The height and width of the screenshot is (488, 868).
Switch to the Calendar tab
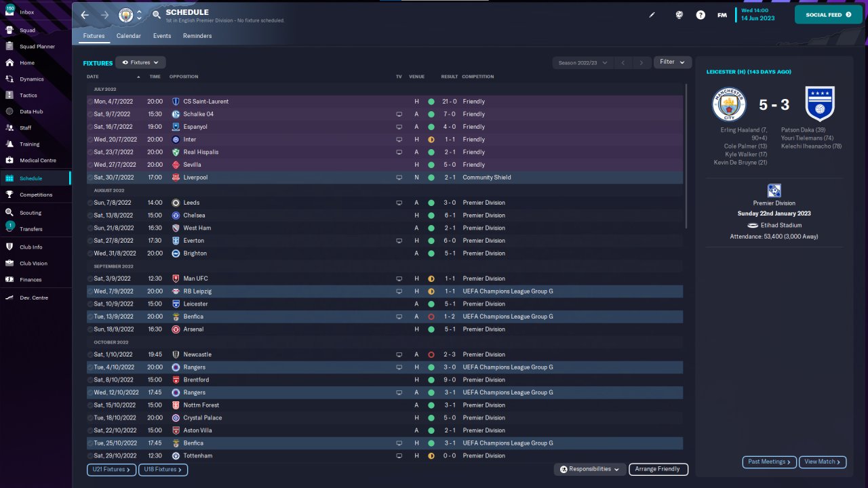click(129, 36)
